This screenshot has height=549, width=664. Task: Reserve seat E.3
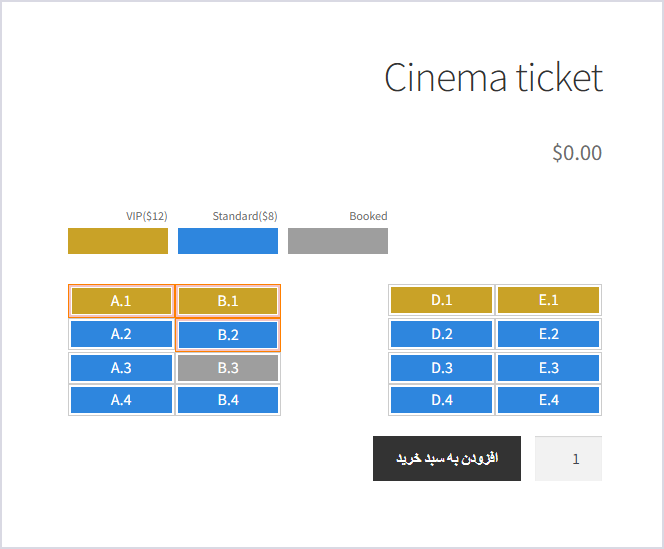coord(548,368)
